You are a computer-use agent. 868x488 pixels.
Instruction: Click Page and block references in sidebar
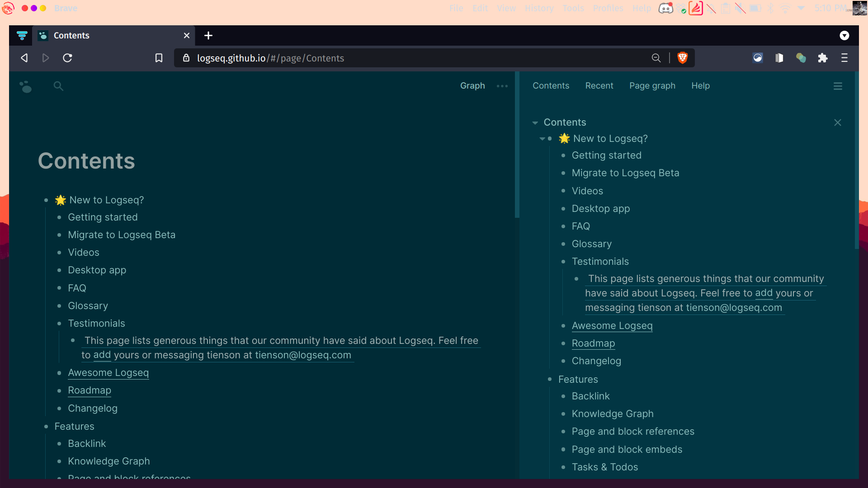pyautogui.click(x=633, y=432)
